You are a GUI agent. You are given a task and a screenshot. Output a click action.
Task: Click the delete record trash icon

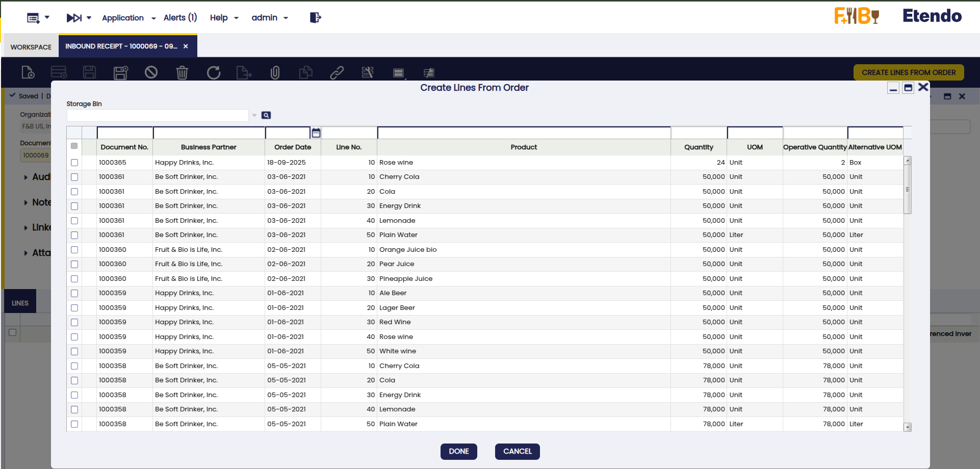click(x=182, y=73)
